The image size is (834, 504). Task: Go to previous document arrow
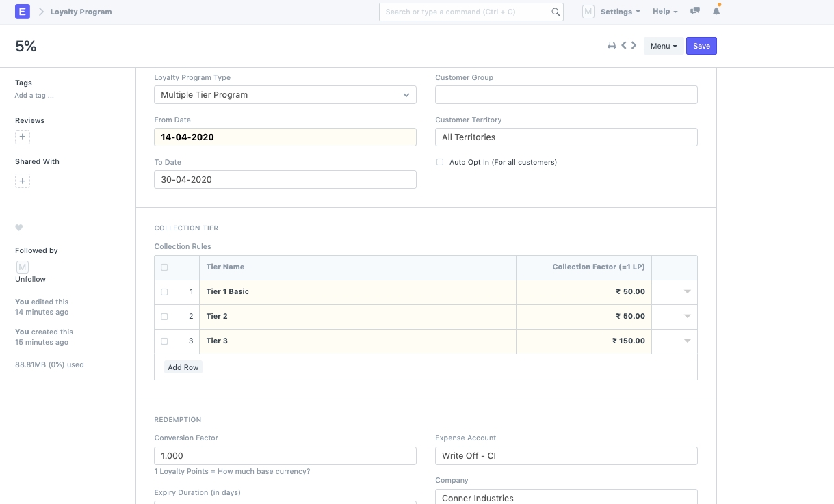pos(624,46)
